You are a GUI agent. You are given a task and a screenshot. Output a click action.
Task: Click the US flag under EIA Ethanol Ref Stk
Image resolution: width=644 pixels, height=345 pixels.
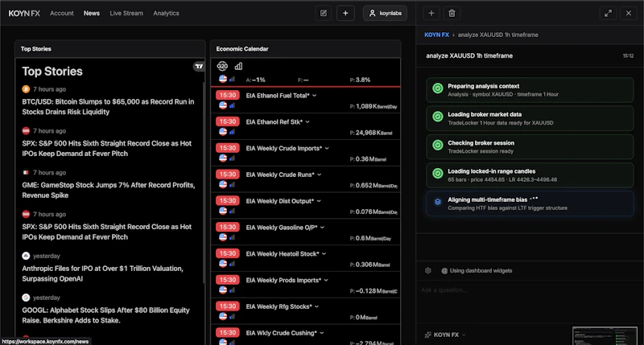click(223, 132)
